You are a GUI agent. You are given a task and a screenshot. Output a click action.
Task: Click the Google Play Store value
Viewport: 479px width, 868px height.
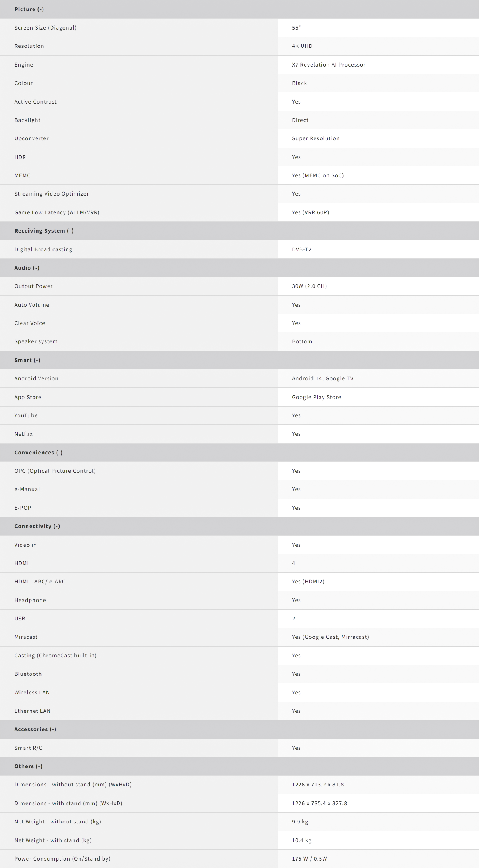click(x=316, y=397)
